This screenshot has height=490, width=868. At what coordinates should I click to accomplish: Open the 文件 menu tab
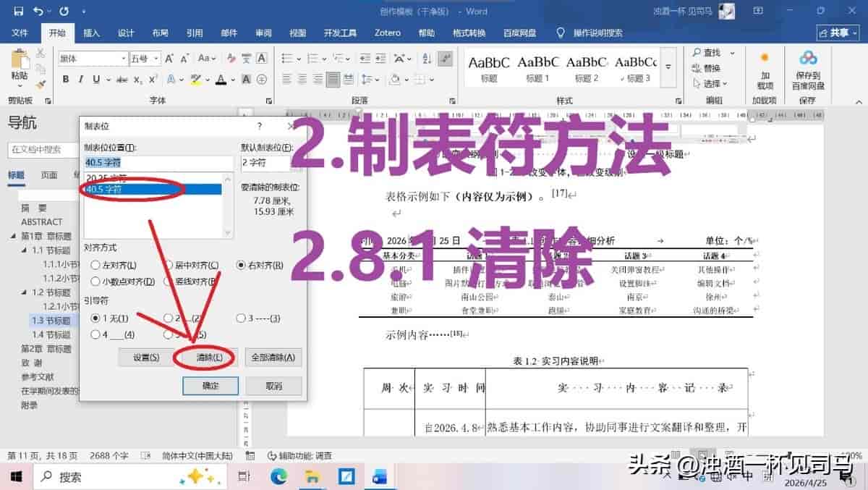pos(20,33)
